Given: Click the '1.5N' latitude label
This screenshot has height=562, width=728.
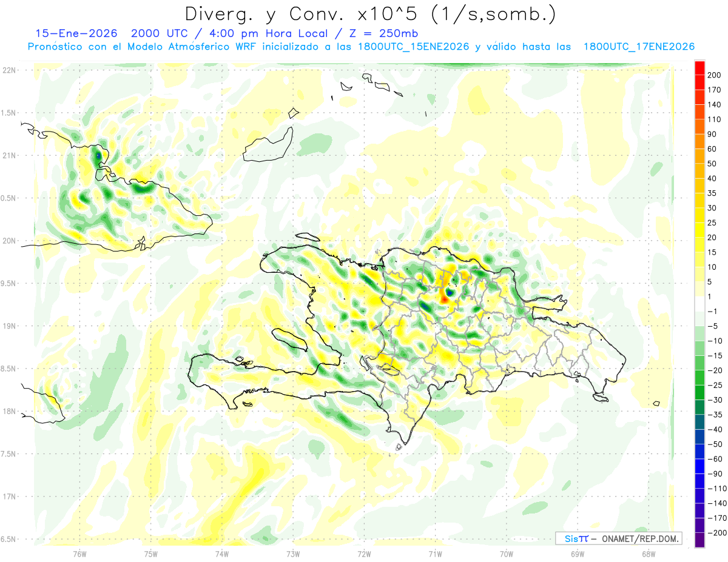Looking at the screenshot, I should pyautogui.click(x=8, y=113).
